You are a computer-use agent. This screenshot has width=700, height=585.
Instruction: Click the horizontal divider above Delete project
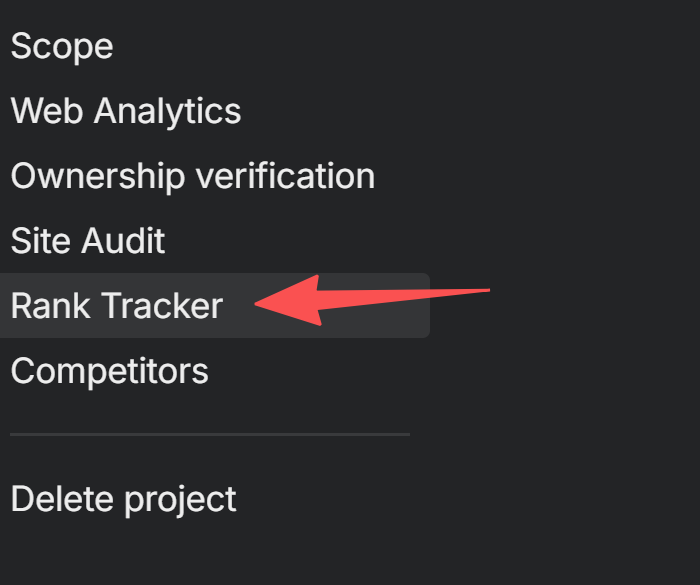coord(210,435)
